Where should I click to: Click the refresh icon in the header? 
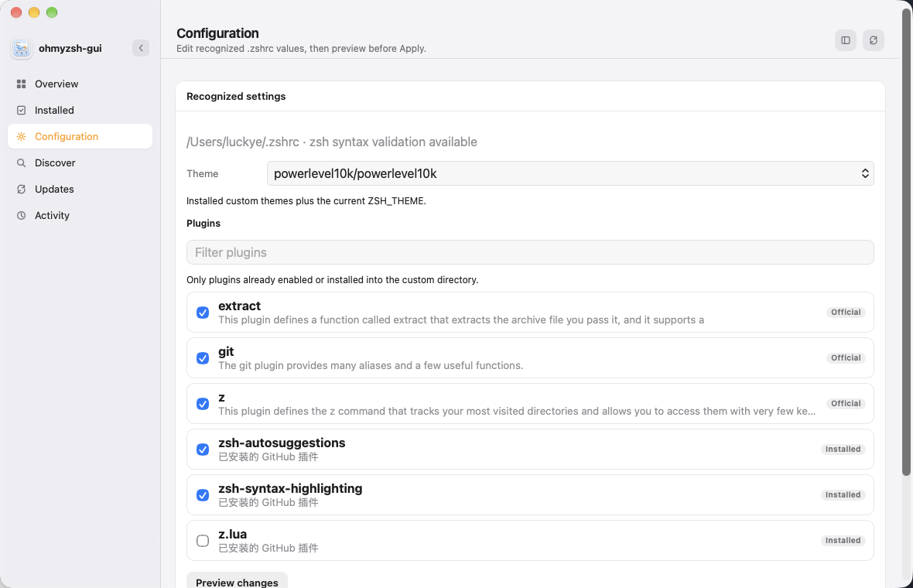click(x=874, y=40)
